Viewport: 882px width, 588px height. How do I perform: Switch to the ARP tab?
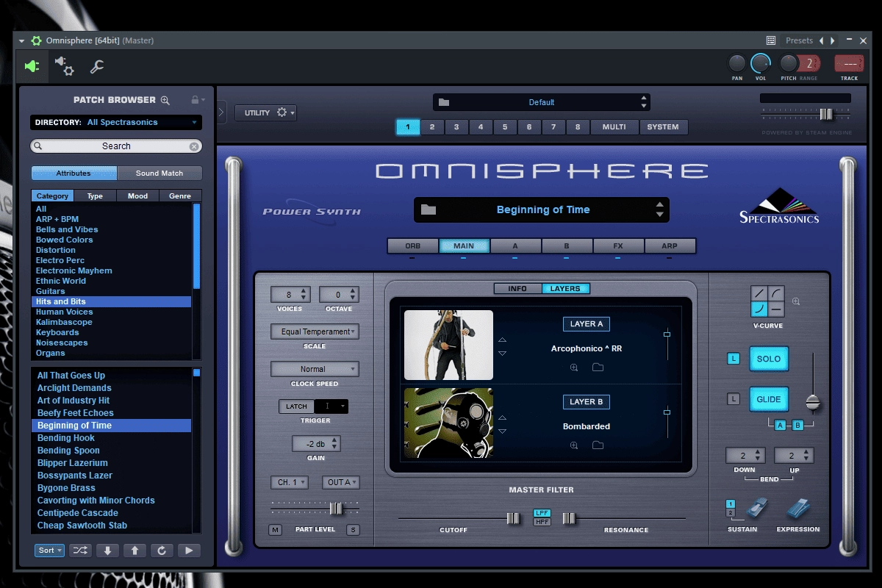(x=670, y=246)
